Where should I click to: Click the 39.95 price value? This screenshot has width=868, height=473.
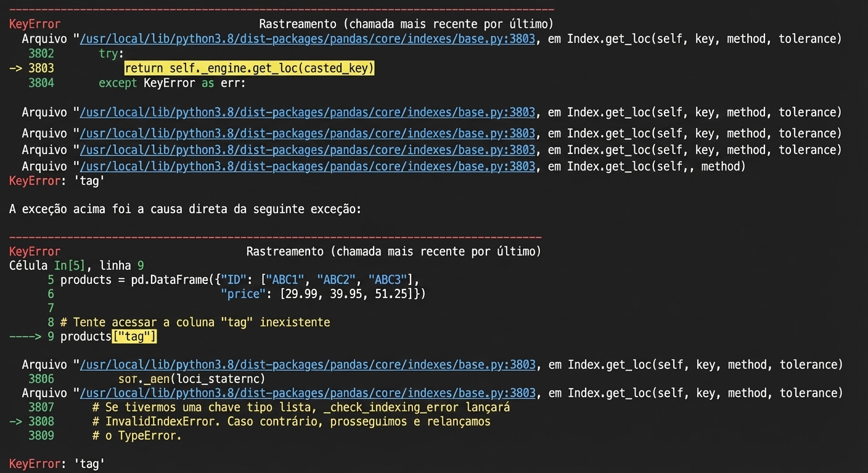pyautogui.click(x=346, y=294)
